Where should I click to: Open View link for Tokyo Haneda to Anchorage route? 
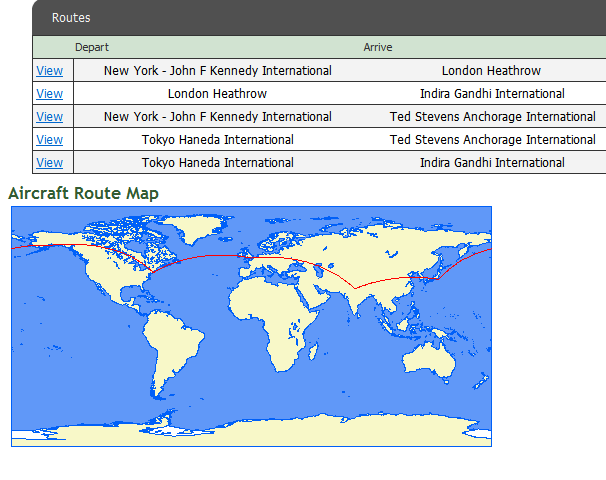[49, 140]
